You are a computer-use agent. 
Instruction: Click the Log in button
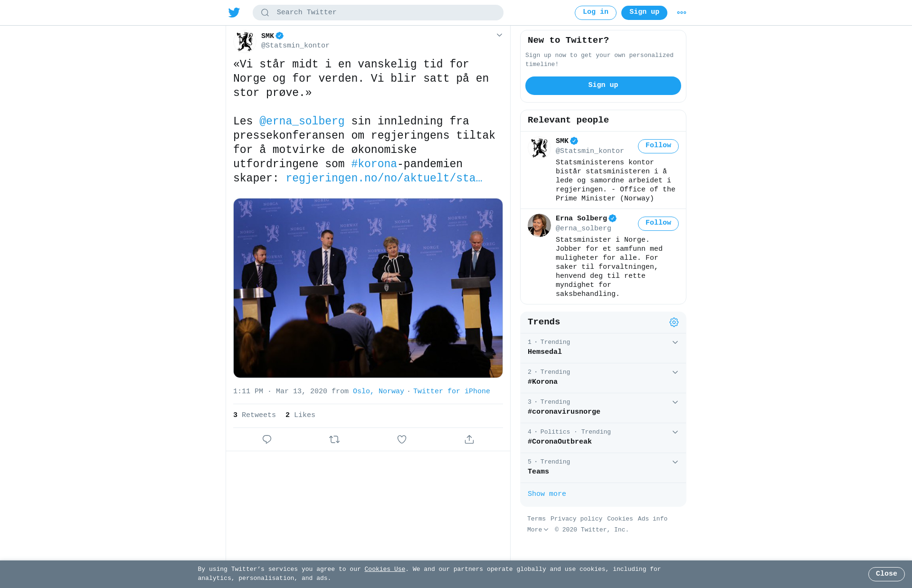[x=596, y=12]
